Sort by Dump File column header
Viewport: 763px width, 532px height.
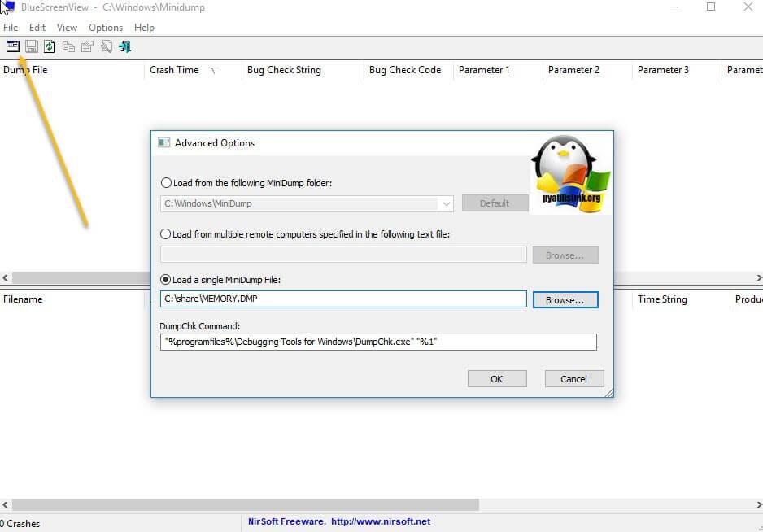tap(72, 70)
